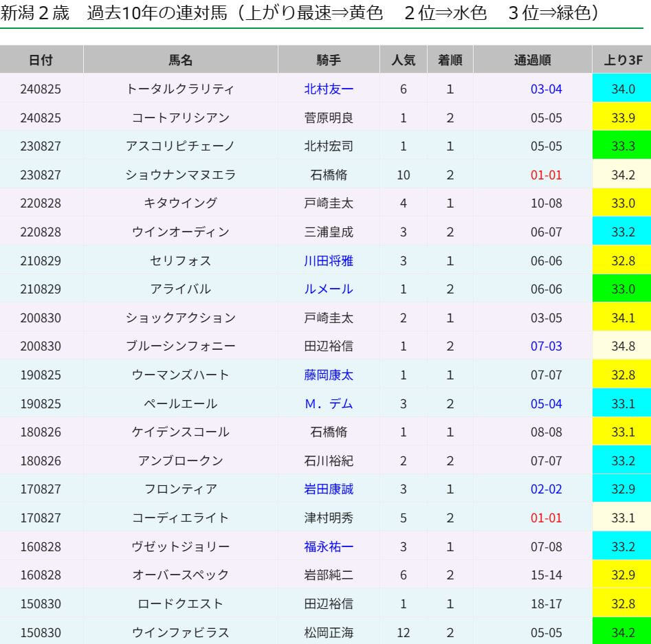Open jockey link 川田将雅
The width and height of the screenshot is (651, 644).
(329, 260)
